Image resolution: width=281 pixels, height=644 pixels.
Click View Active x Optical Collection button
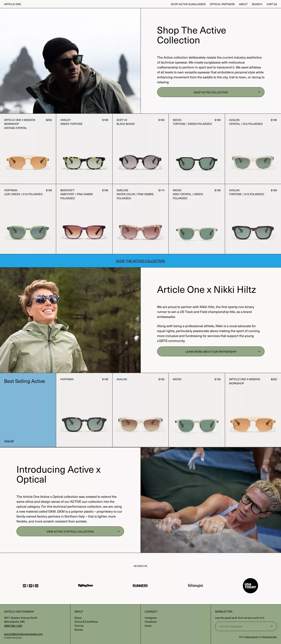(70, 531)
